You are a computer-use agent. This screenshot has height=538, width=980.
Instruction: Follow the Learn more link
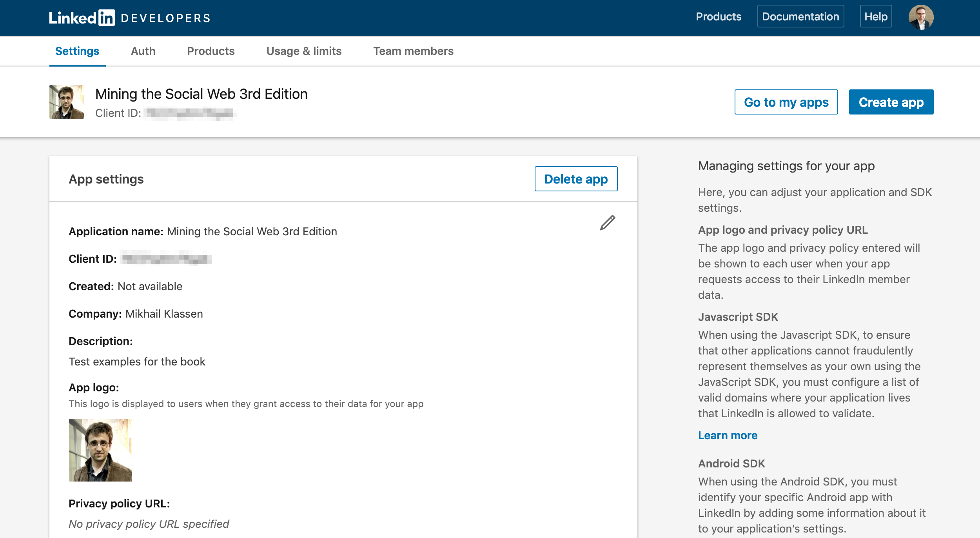(728, 435)
